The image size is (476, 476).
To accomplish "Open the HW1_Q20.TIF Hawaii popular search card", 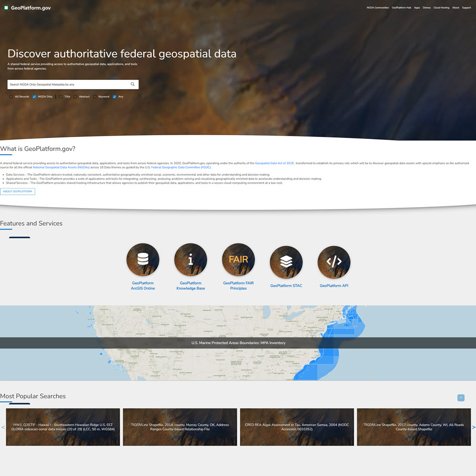I will point(63,427).
